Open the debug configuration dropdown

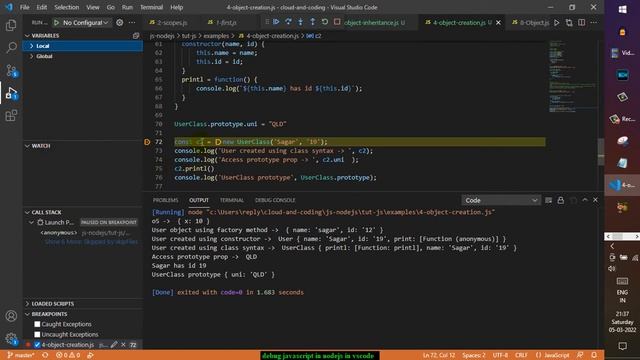86,22
